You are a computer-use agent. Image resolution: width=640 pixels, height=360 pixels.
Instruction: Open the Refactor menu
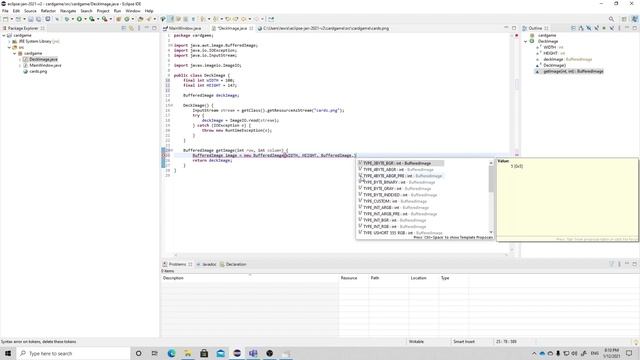pyautogui.click(x=48, y=11)
